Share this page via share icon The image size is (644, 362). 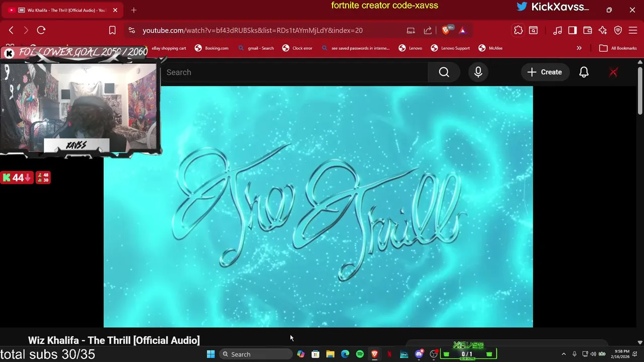point(428,30)
